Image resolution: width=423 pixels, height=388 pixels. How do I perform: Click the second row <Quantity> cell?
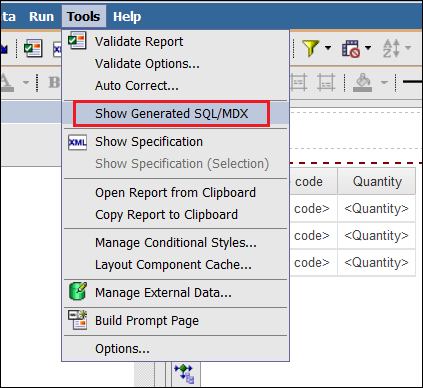pos(376,236)
